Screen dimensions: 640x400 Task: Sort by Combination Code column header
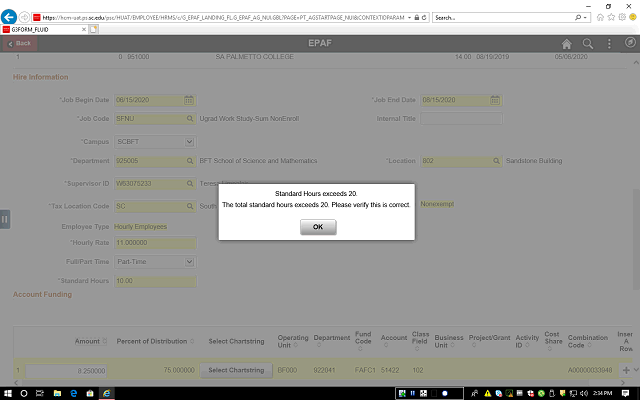click(587, 341)
